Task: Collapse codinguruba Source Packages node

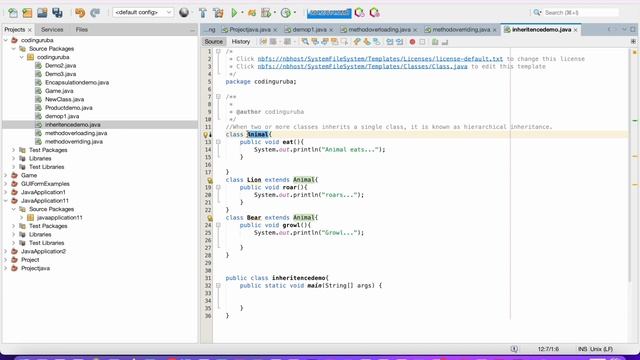Action: pyautogui.click(x=13, y=49)
